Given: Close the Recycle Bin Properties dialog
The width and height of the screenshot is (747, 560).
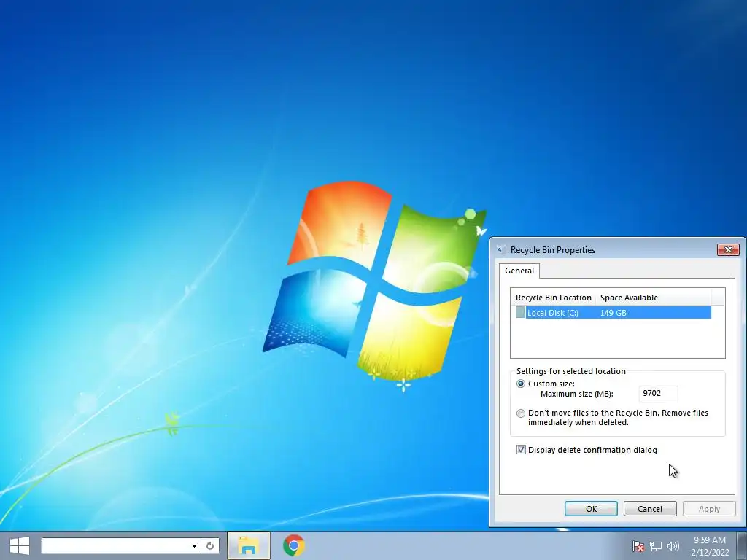Looking at the screenshot, I should click(728, 249).
